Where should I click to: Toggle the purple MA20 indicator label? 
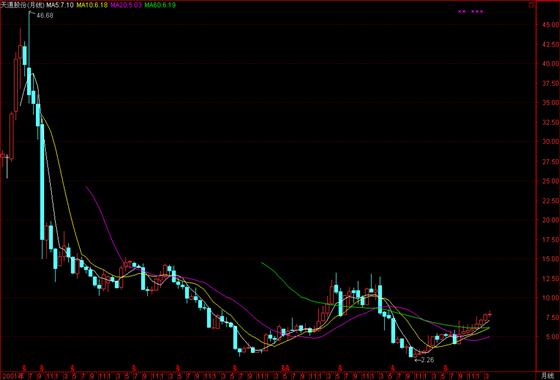click(126, 5)
